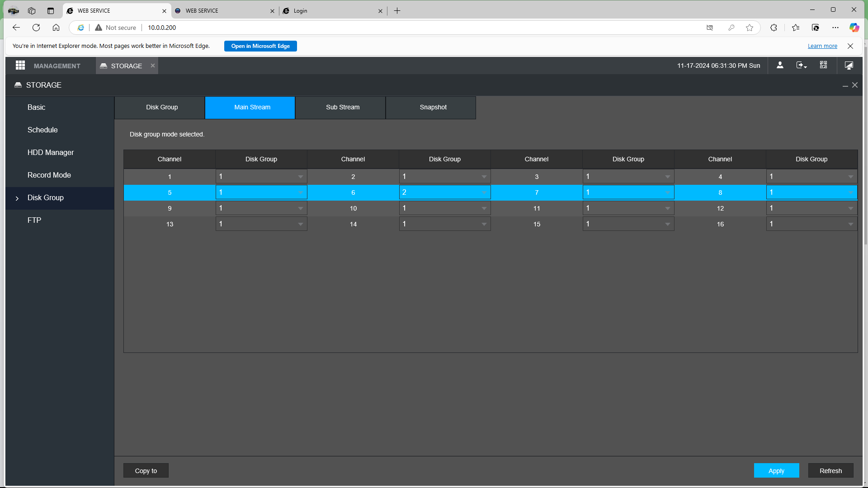868x488 pixels.
Task: Dismiss the Internet Explorer mode banner
Action: point(850,46)
